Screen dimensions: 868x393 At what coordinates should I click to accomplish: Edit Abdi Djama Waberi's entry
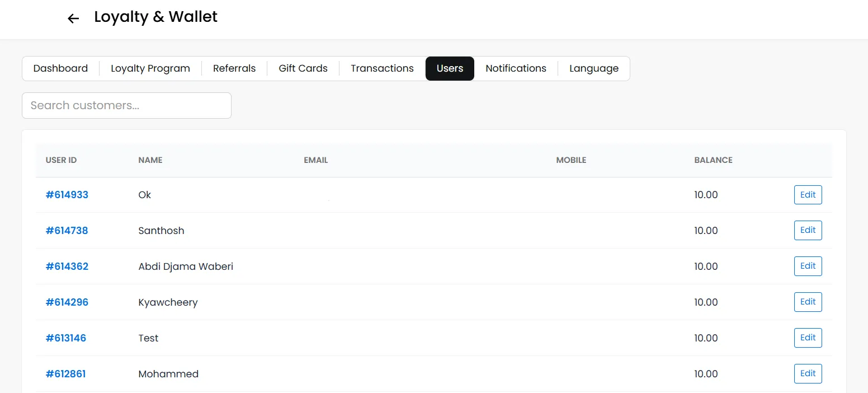point(808,266)
